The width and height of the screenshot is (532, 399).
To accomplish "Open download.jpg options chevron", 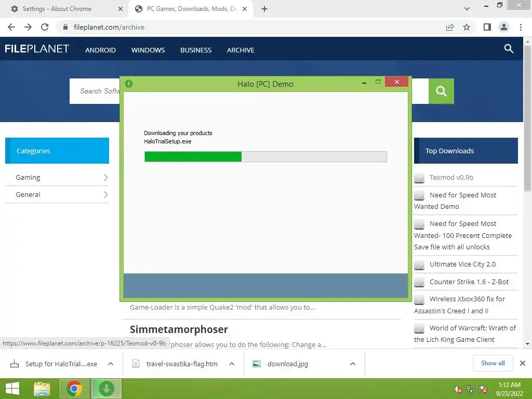I will point(353,364).
